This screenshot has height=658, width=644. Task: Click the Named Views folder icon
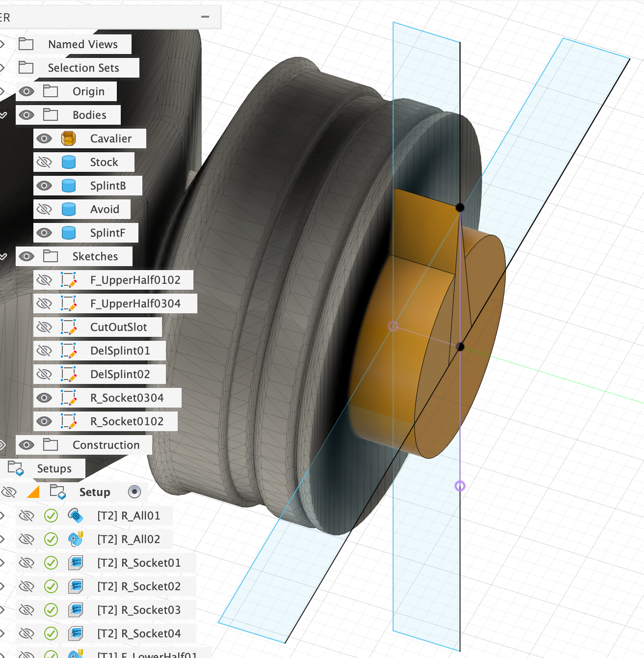[26, 44]
